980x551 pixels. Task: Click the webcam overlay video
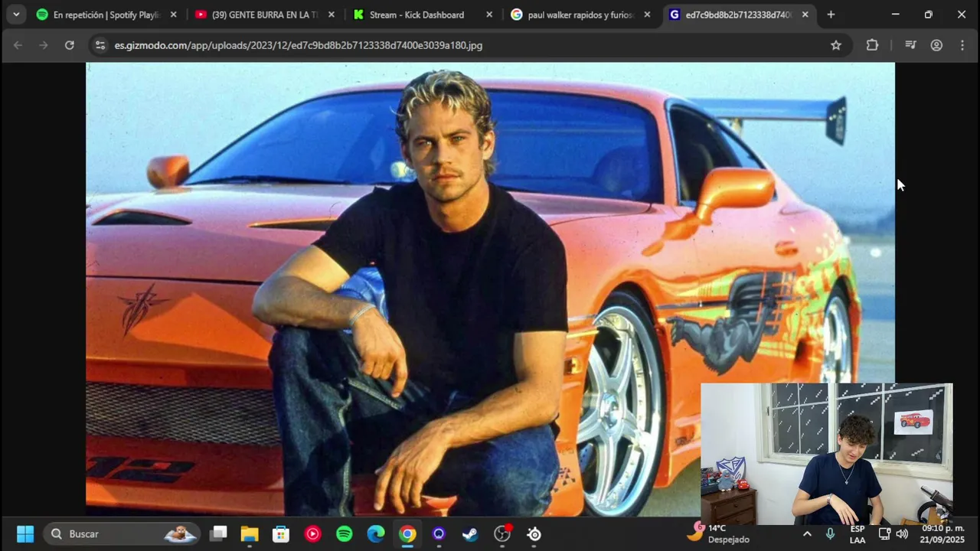point(827,454)
